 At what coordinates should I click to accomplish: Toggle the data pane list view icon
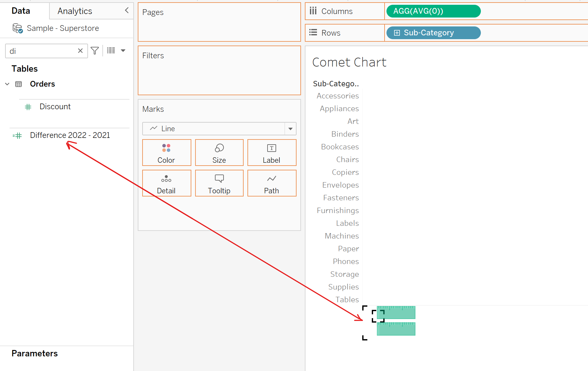(111, 51)
